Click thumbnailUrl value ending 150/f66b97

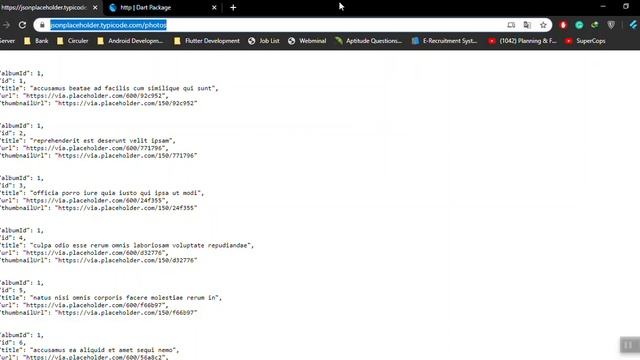[126, 313]
